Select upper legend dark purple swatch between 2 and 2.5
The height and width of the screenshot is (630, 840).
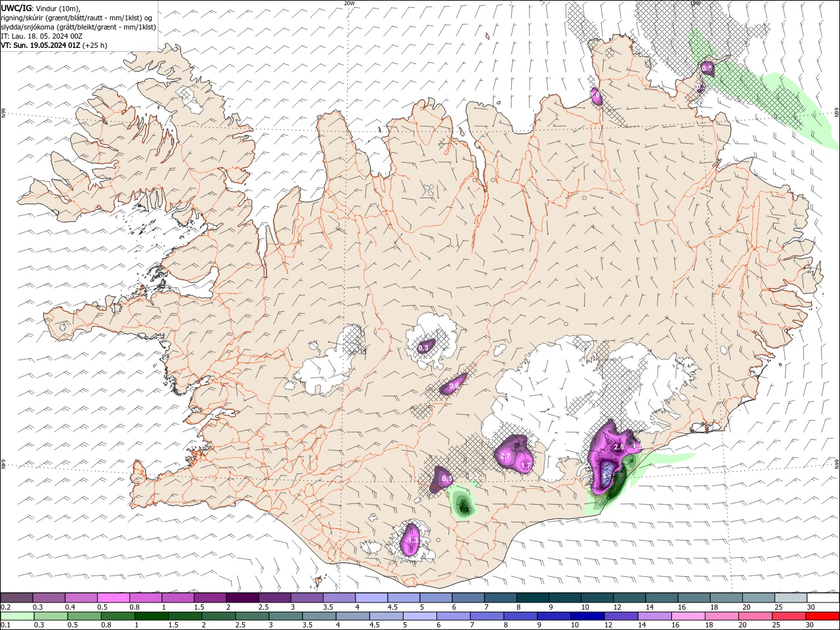242,598
